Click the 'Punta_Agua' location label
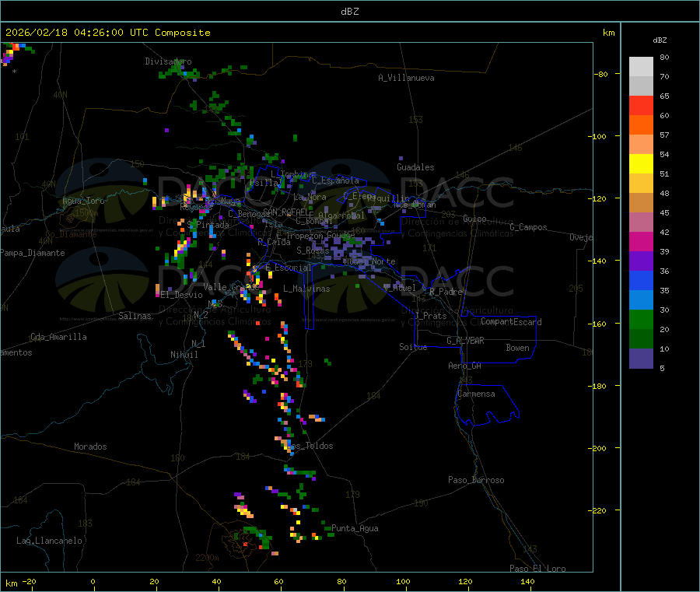Image resolution: width=700 pixels, height=592 pixels. tap(355, 529)
